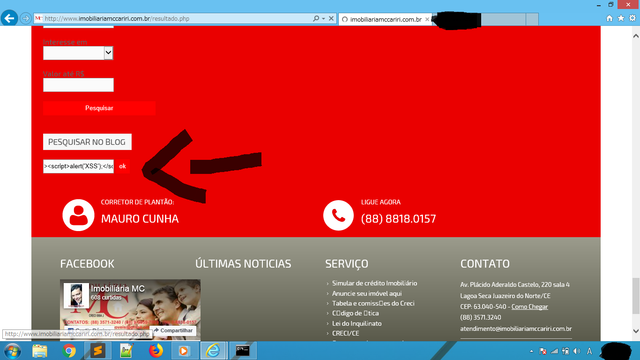Screen dimensions: 640x360
Task: Click the volume speaker tray icon
Action: (577, 351)
